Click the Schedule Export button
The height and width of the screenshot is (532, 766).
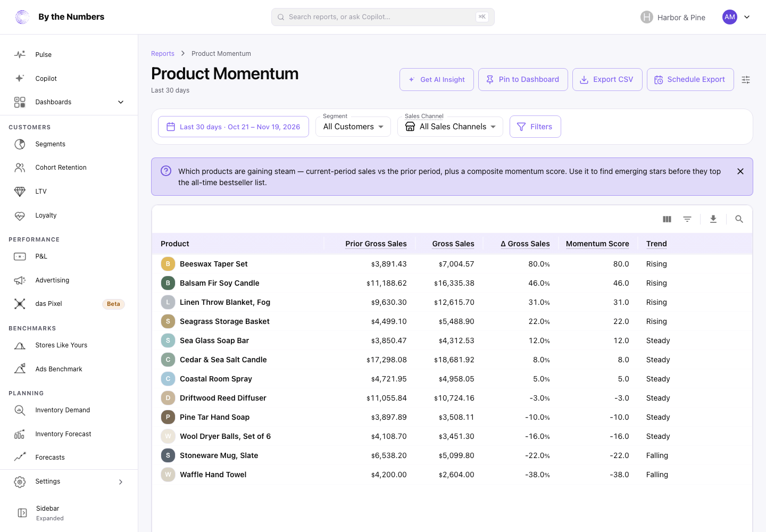690,80
